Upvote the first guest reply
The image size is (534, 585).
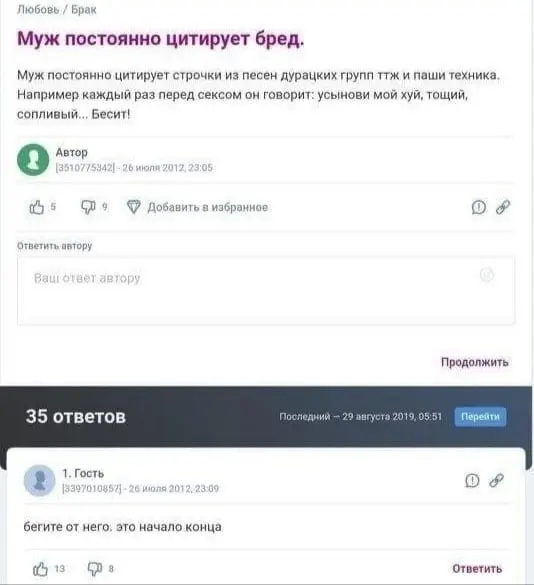pos(40,569)
